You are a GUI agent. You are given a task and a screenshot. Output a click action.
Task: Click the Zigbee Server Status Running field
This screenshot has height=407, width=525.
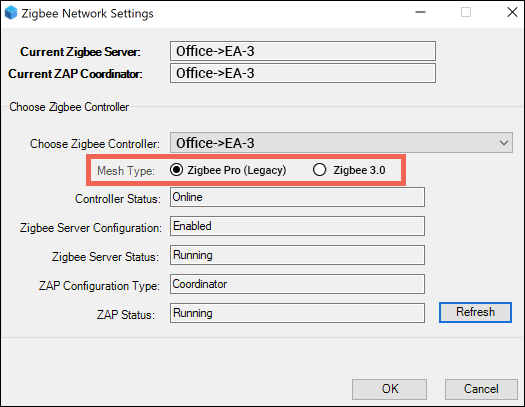click(297, 255)
